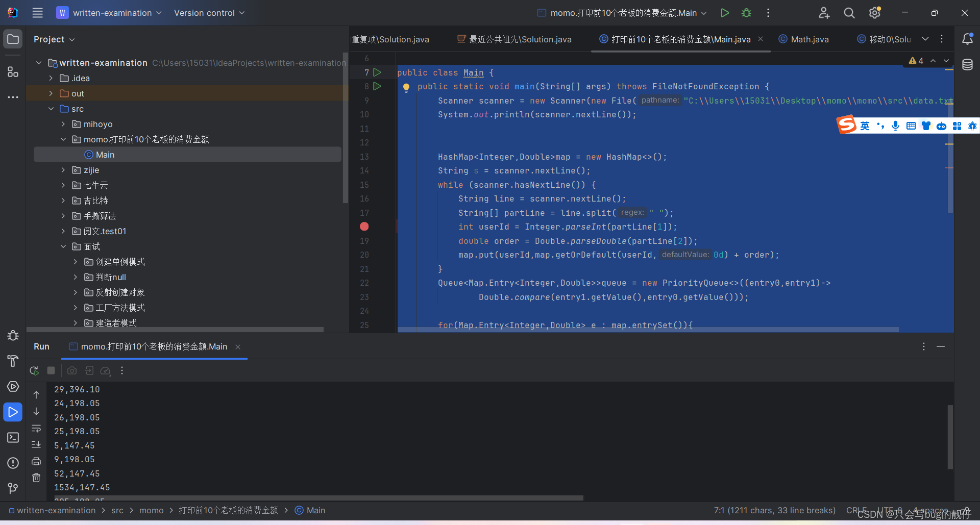Expand the zijie package
Image resolution: width=980 pixels, height=525 pixels.
[63, 170]
